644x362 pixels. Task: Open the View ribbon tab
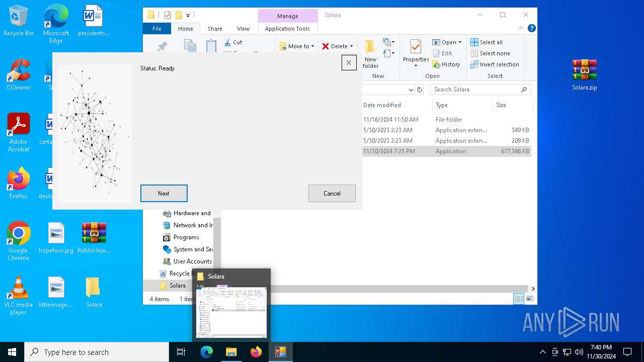(243, 29)
